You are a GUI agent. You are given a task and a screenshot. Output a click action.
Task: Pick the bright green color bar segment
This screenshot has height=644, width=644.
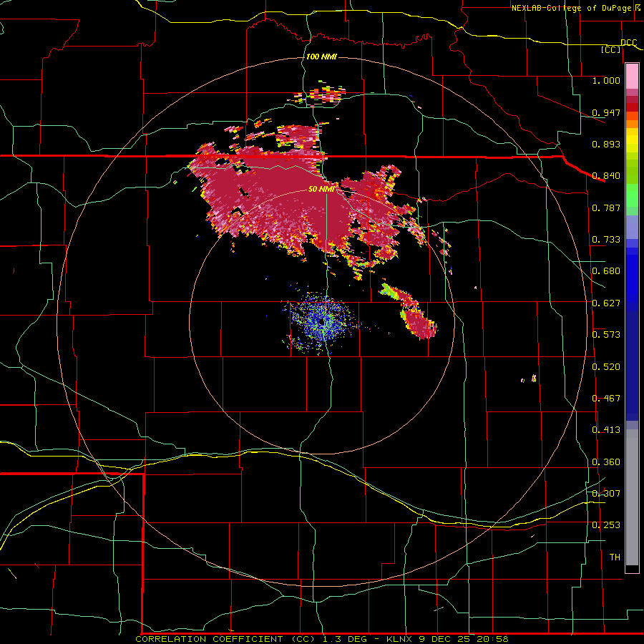(x=632, y=195)
